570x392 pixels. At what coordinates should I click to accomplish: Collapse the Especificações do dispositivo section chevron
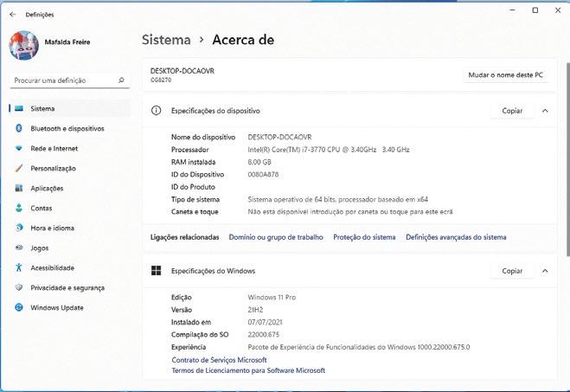(545, 111)
